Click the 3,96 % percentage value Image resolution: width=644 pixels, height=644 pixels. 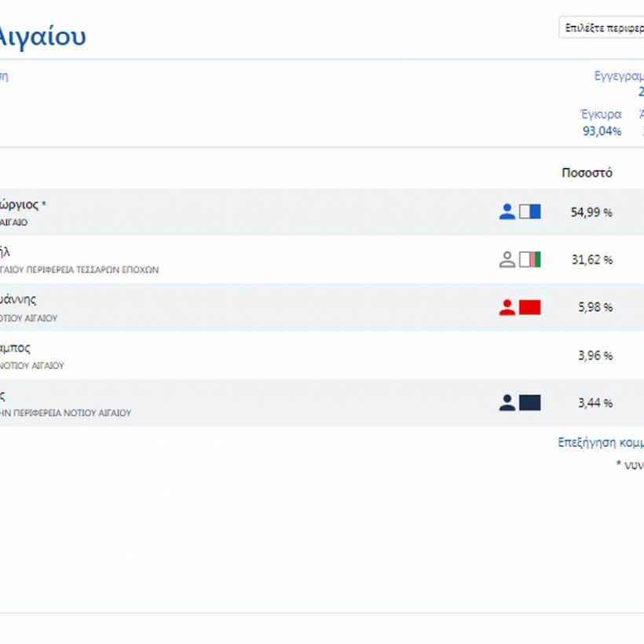click(595, 356)
